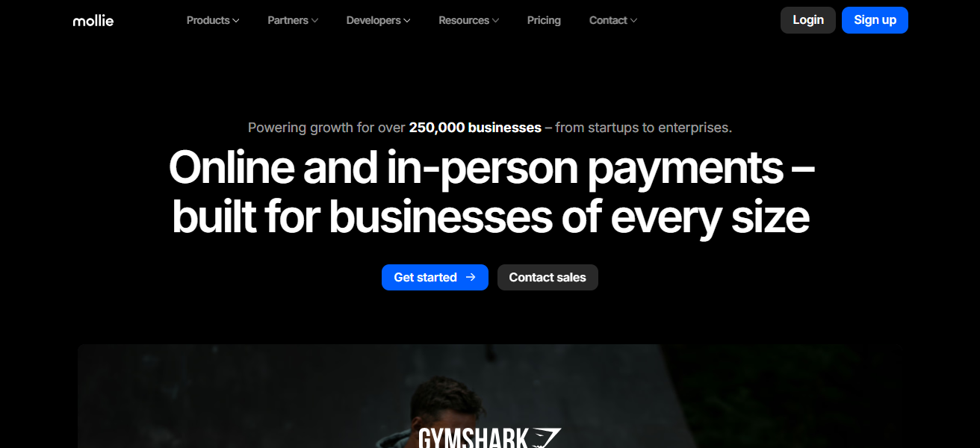The width and height of the screenshot is (980, 448).
Task: Click the Login button
Action: point(808,20)
